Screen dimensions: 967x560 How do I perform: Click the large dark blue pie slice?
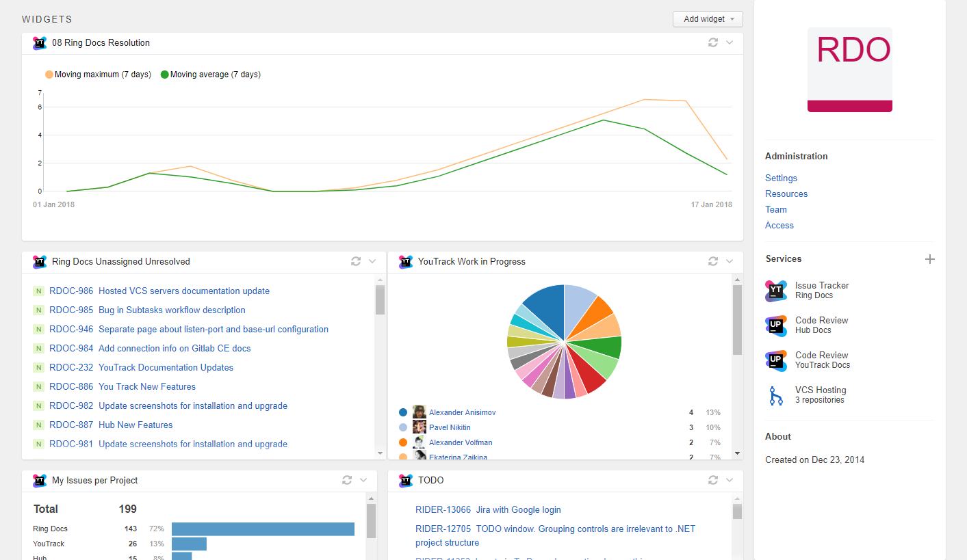pos(547,310)
